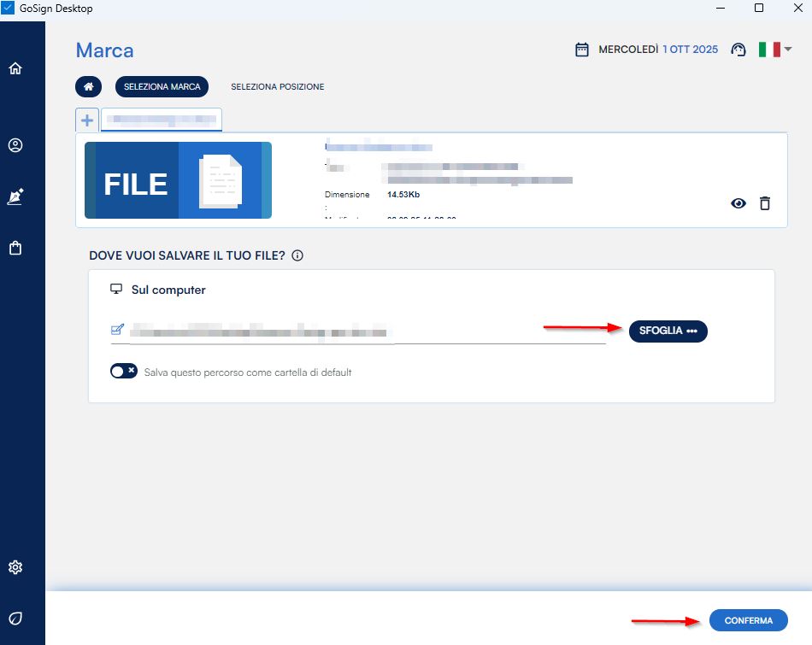The image size is (812, 645).
Task: Toggle save path as default folder
Action: pyautogui.click(x=124, y=372)
